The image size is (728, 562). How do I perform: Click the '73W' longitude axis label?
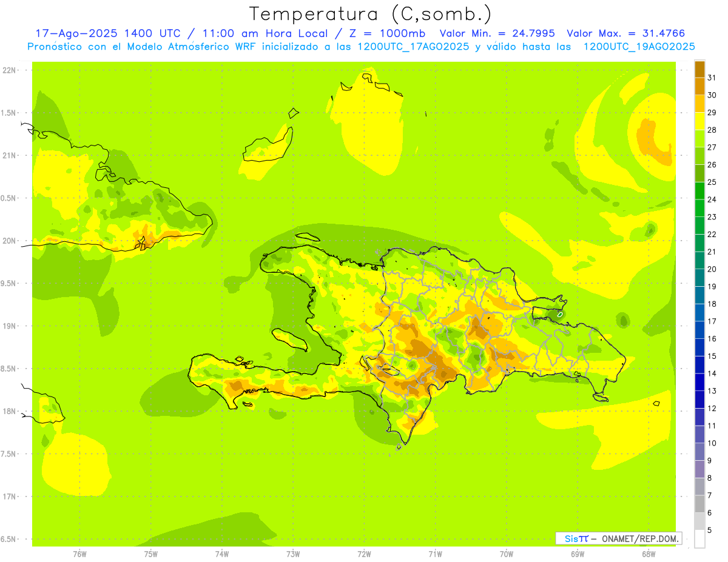point(293,554)
